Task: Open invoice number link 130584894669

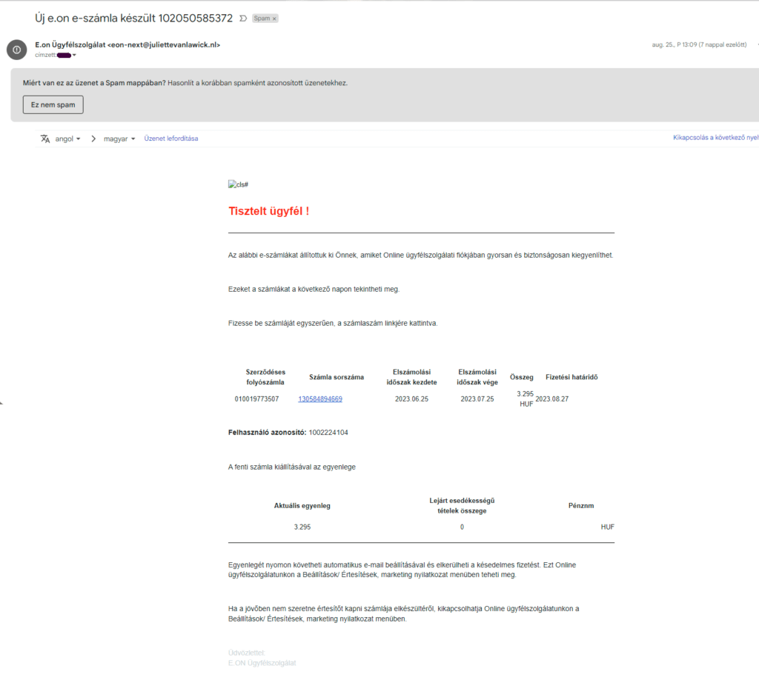Action: pos(320,399)
